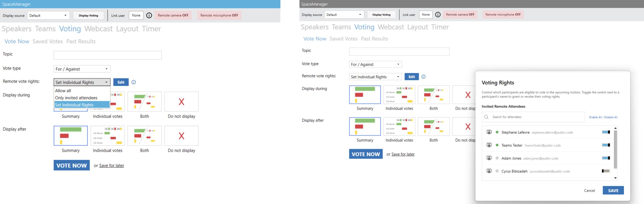Switch to Timer tab in right window
644x204 pixels.
[x=440, y=27]
